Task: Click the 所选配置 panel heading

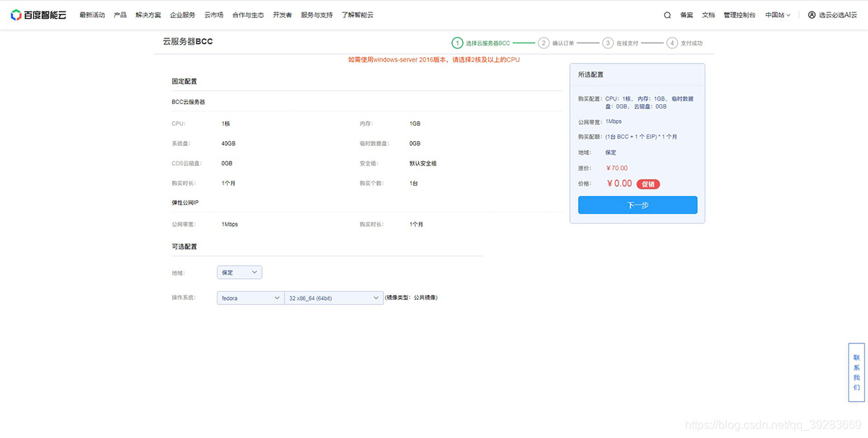Action: pyautogui.click(x=590, y=74)
